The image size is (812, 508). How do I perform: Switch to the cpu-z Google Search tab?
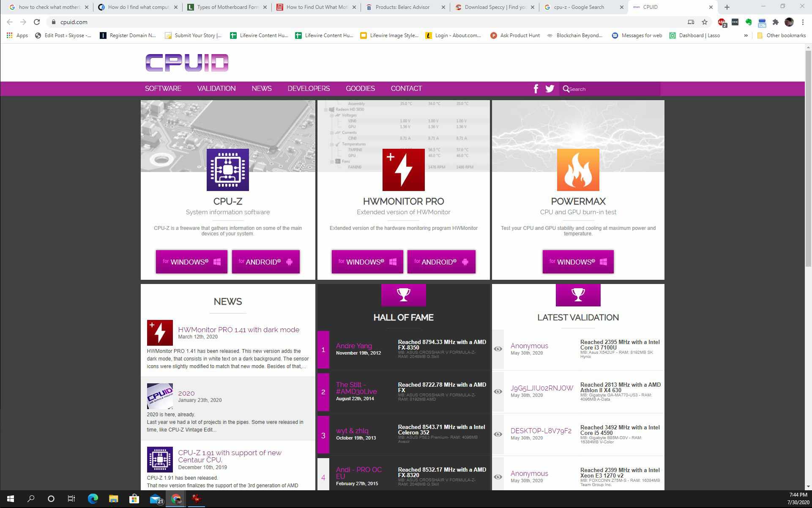(x=583, y=7)
